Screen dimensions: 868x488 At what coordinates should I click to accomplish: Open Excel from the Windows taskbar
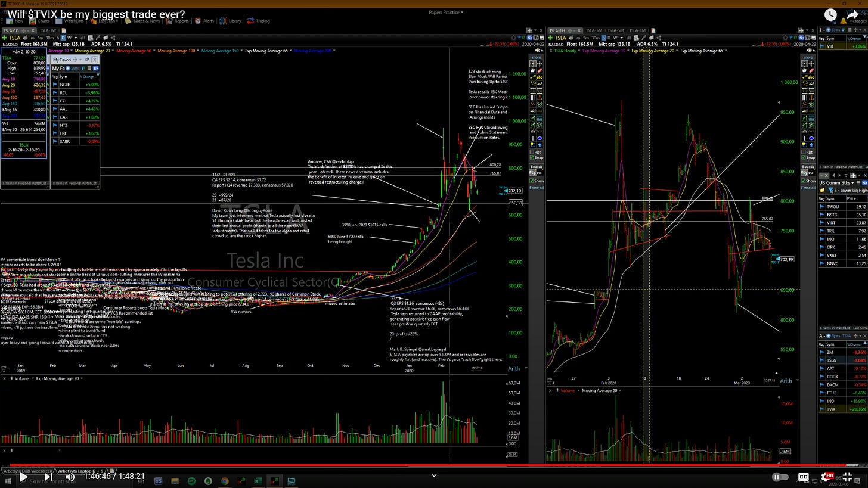point(258,481)
